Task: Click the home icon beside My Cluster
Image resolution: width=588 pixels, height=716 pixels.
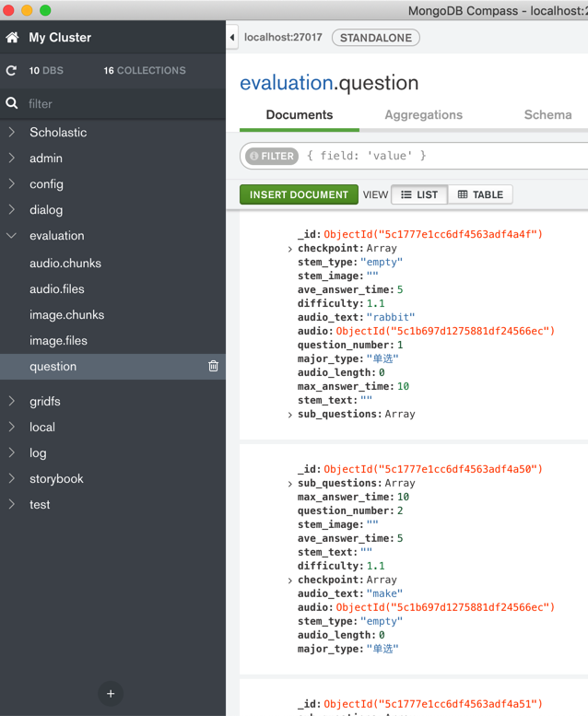Action: pyautogui.click(x=12, y=38)
